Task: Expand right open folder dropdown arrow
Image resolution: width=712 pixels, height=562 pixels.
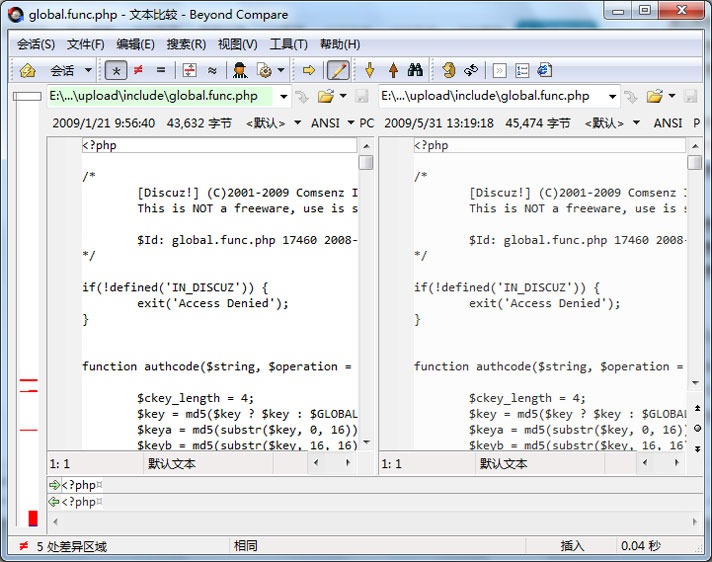Action: pyautogui.click(x=672, y=96)
